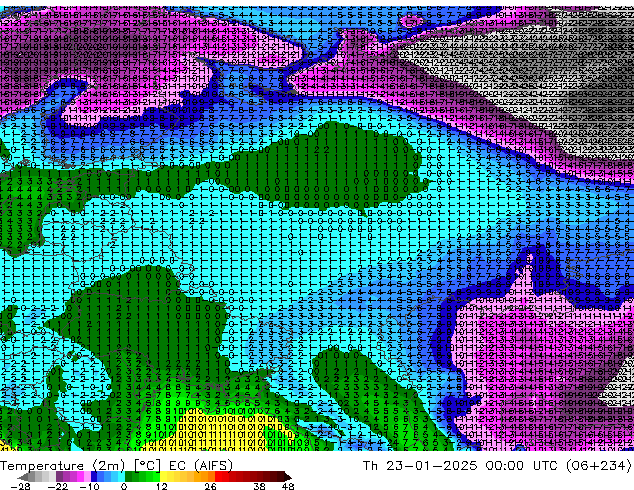This screenshot has height=490, width=634.
Task: Click the "Temperature (2m)" map title
Action: tap(63, 466)
